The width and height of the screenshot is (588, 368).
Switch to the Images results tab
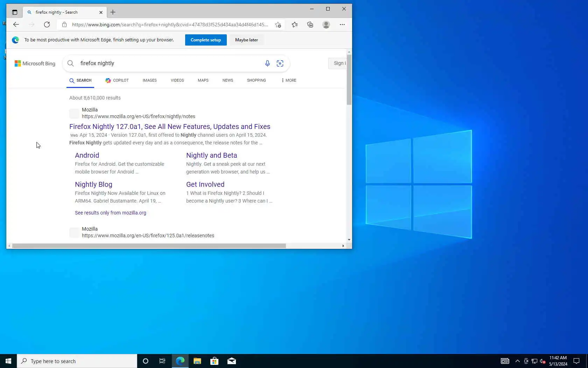149,80
